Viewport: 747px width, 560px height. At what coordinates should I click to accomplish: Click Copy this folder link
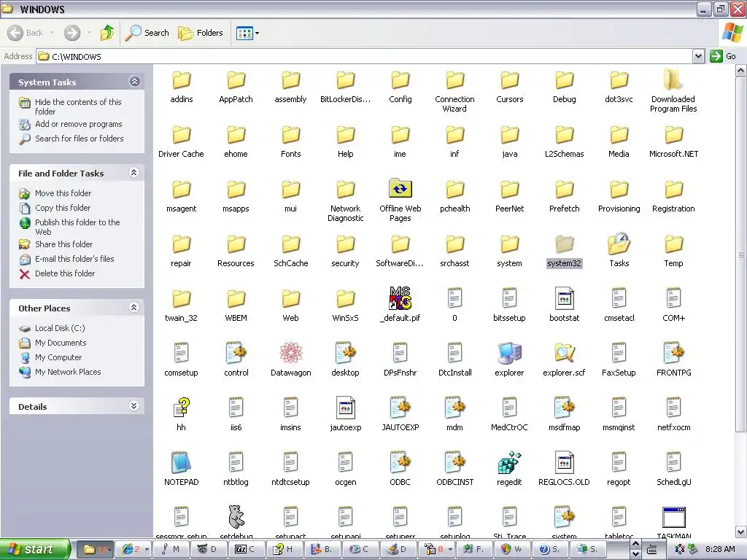(63, 208)
